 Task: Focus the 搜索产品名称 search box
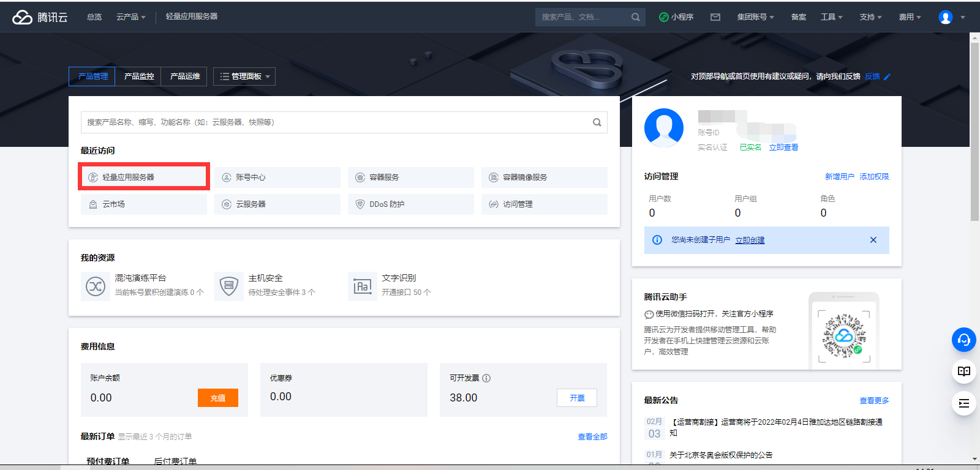tap(344, 122)
